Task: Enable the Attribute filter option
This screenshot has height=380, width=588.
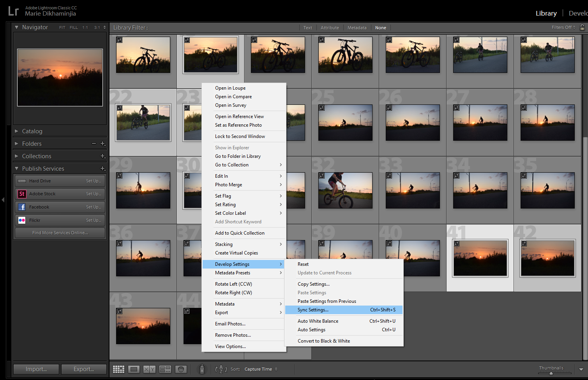Action: pos(330,28)
